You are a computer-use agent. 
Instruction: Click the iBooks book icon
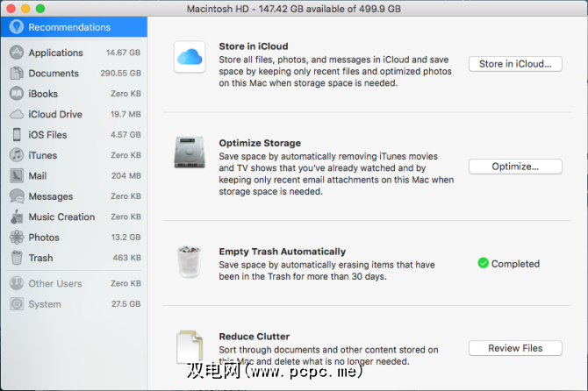17,94
